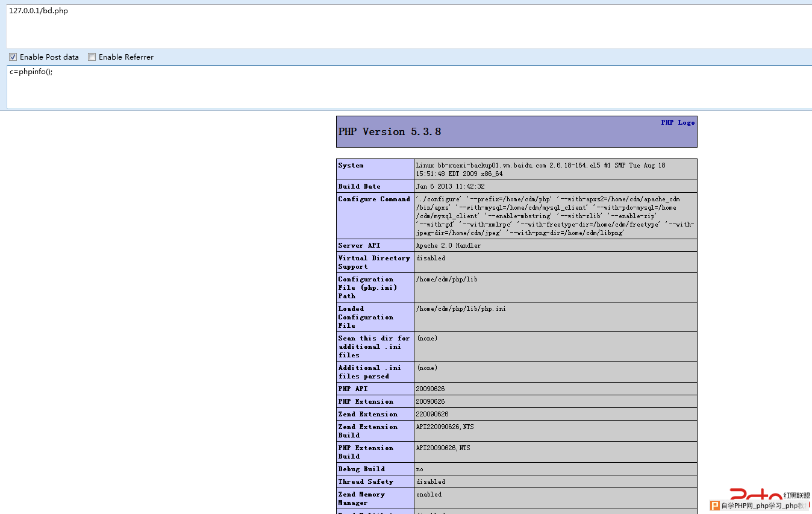
Task: Select the Zend Extension value 220090626
Action: click(433, 414)
